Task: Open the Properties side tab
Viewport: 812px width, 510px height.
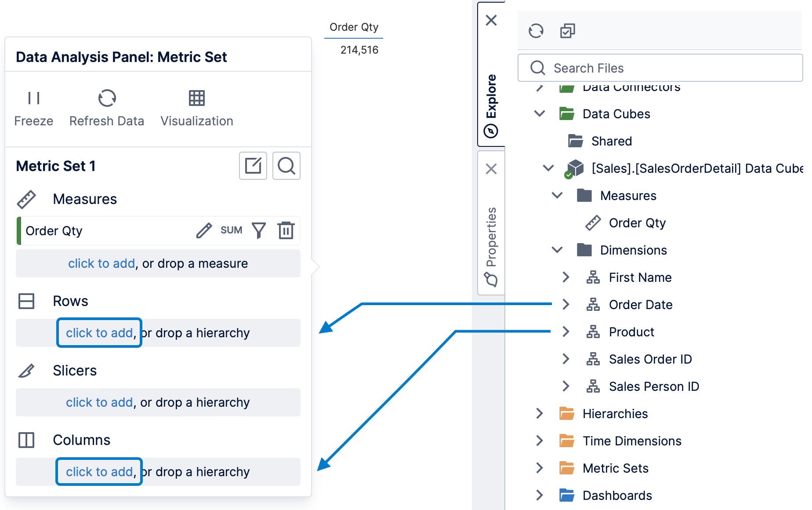Action: coord(491,246)
